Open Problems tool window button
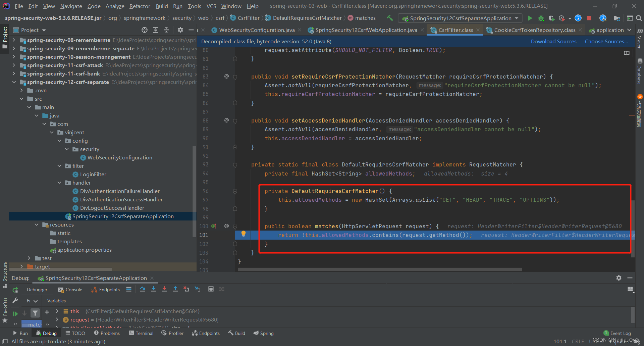Screen dimensions: 644x346 tap(107, 333)
